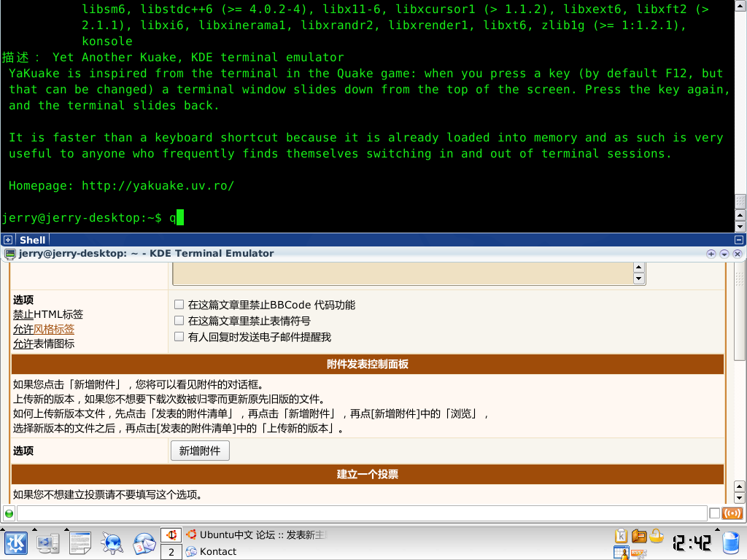Open the 允许风格标签 link
747x560 pixels.
(x=43, y=329)
